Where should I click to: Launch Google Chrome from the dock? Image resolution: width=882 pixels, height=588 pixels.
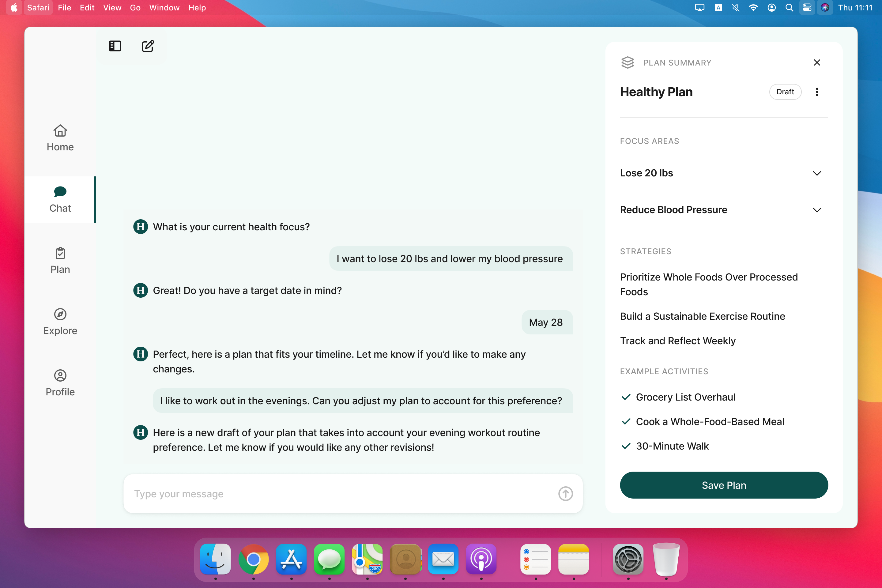pyautogui.click(x=254, y=559)
